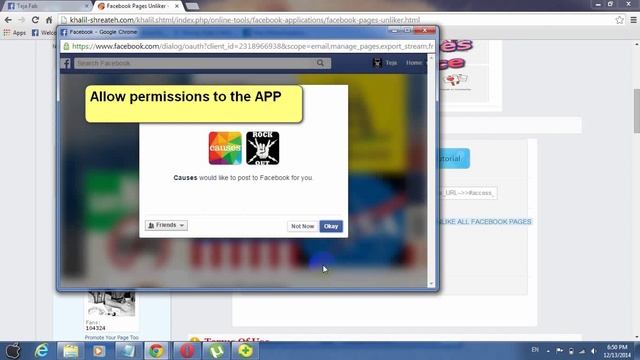Launch Internet Explorer from taskbar
640x360 pixels.
pyautogui.click(x=42, y=351)
